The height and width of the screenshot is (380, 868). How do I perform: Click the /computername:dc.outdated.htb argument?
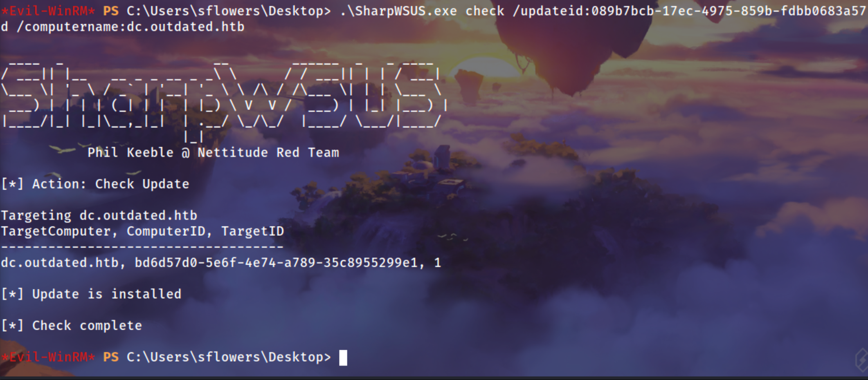pos(130,27)
